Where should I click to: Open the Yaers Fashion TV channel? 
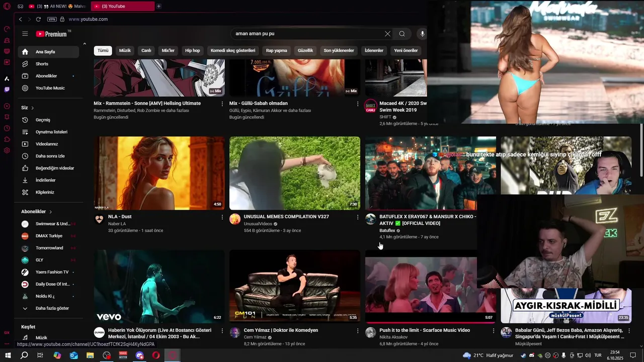[x=48, y=272]
